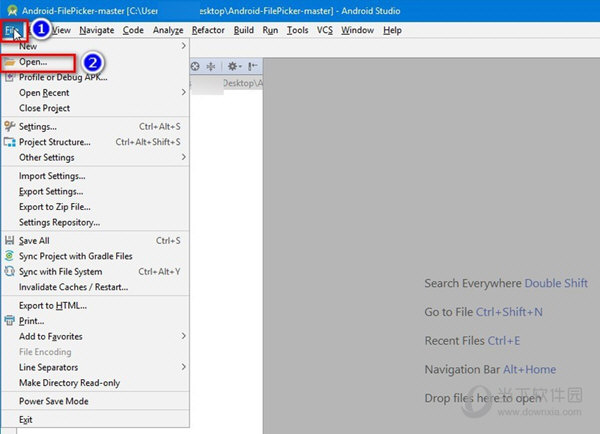600x434 pixels.
Task: Click Go to File Ctrl+Shift+N hint
Action: (x=483, y=312)
